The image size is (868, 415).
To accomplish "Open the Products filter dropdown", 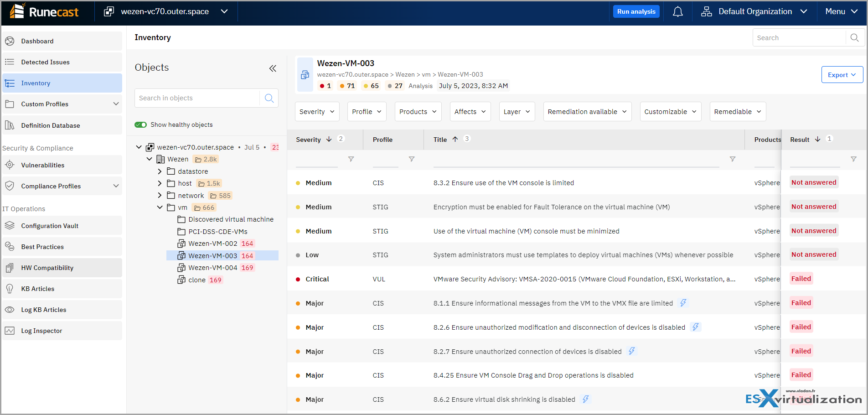I will (x=418, y=112).
